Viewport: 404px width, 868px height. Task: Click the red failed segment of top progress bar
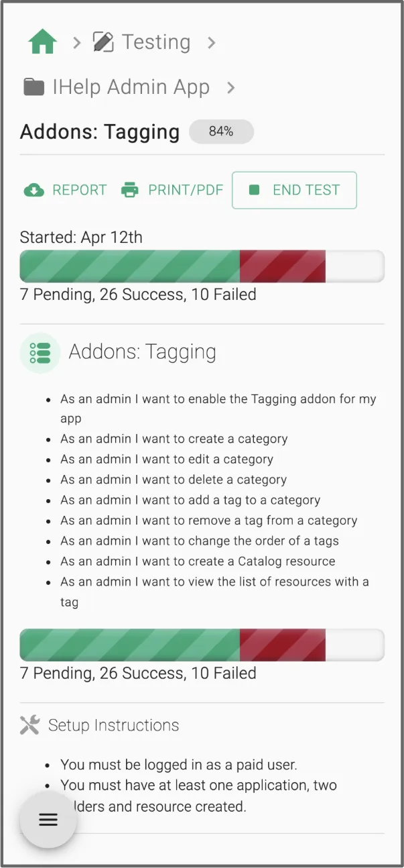click(x=282, y=266)
